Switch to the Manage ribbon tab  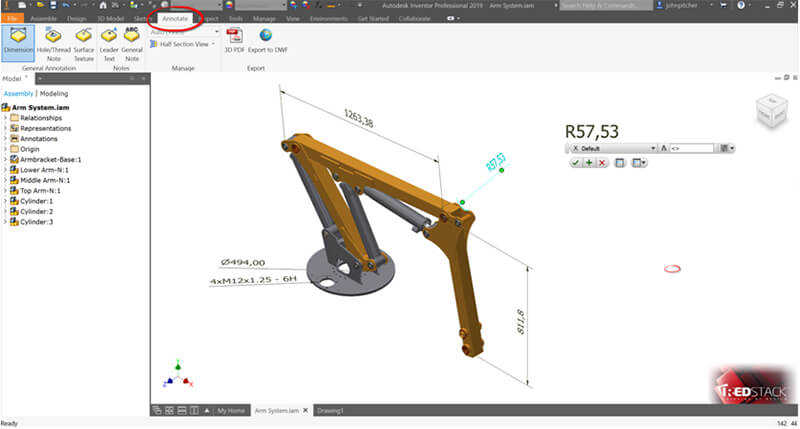coord(264,18)
